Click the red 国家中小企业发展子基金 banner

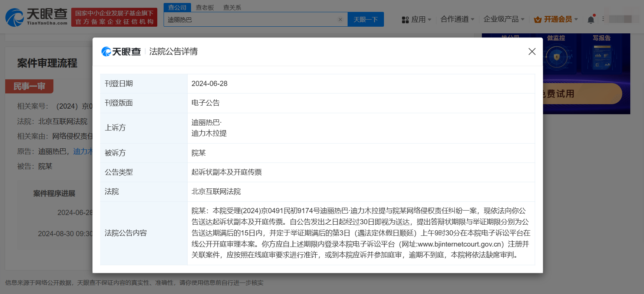click(x=114, y=17)
